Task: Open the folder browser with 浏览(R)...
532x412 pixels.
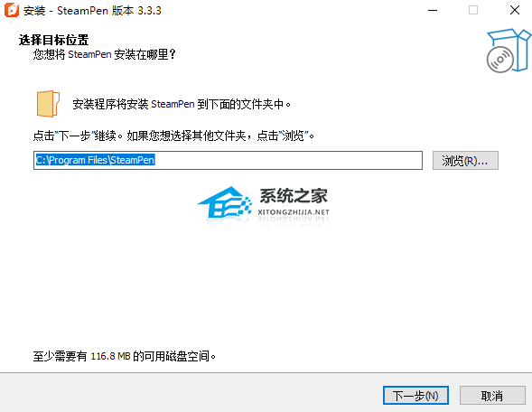Action: point(465,160)
